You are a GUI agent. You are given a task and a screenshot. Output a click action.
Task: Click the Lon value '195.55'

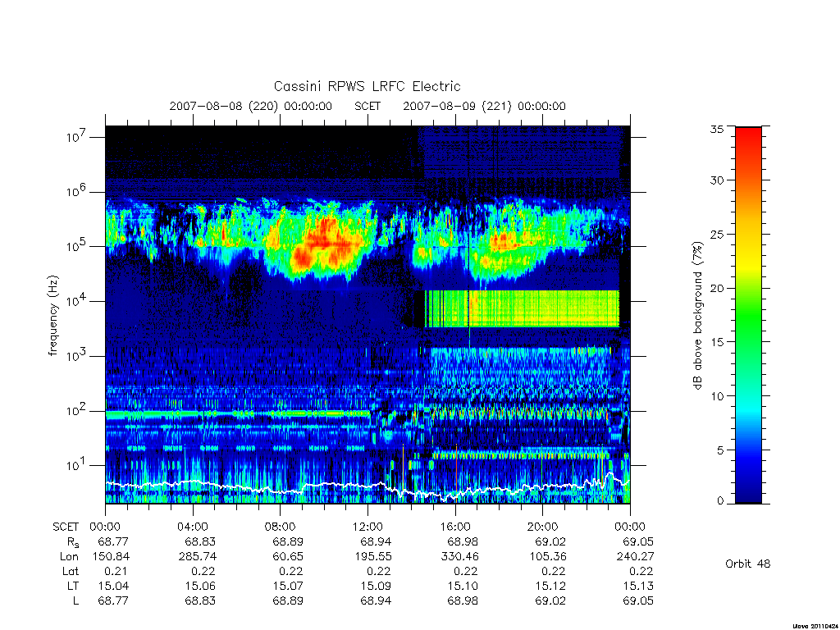pyautogui.click(x=373, y=557)
